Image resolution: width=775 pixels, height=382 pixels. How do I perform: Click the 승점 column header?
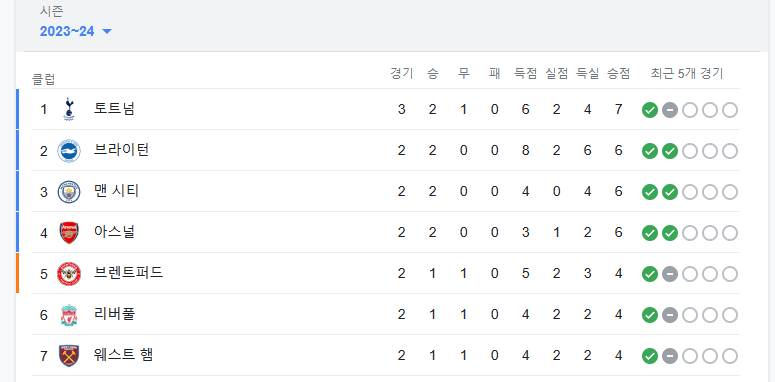pyautogui.click(x=618, y=74)
